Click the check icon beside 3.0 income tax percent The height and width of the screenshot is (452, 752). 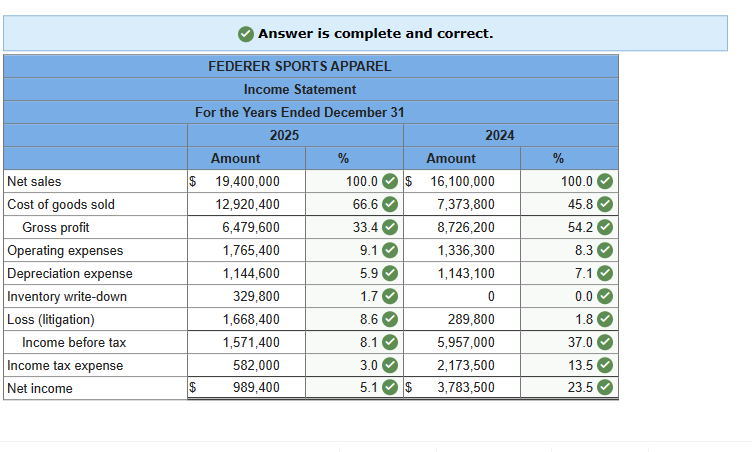coord(390,366)
